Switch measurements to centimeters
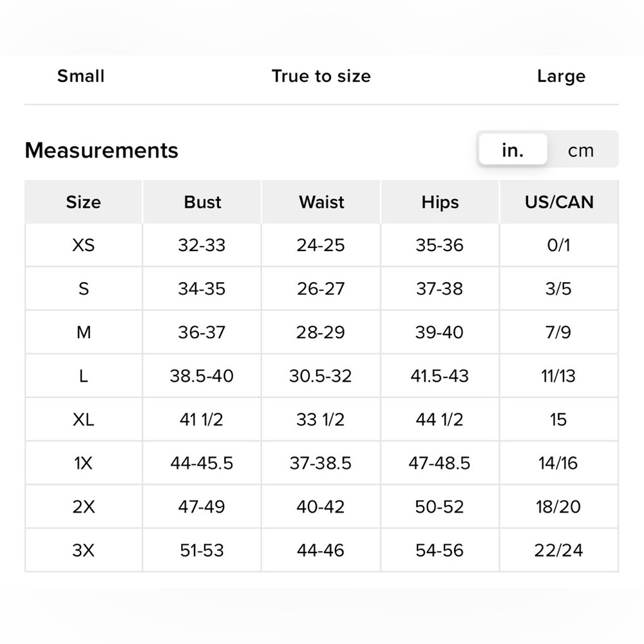Image resolution: width=644 pixels, height=644 pixels. [581, 151]
